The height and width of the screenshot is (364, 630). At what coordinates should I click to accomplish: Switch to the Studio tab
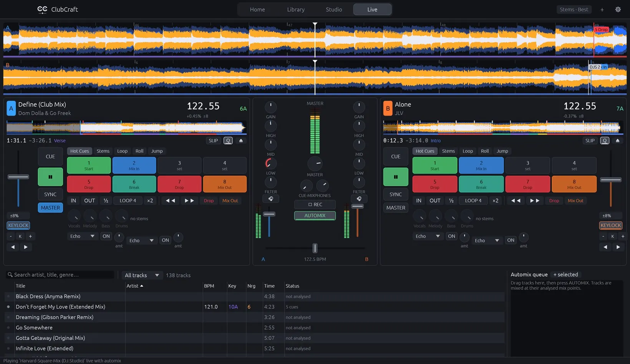click(334, 10)
